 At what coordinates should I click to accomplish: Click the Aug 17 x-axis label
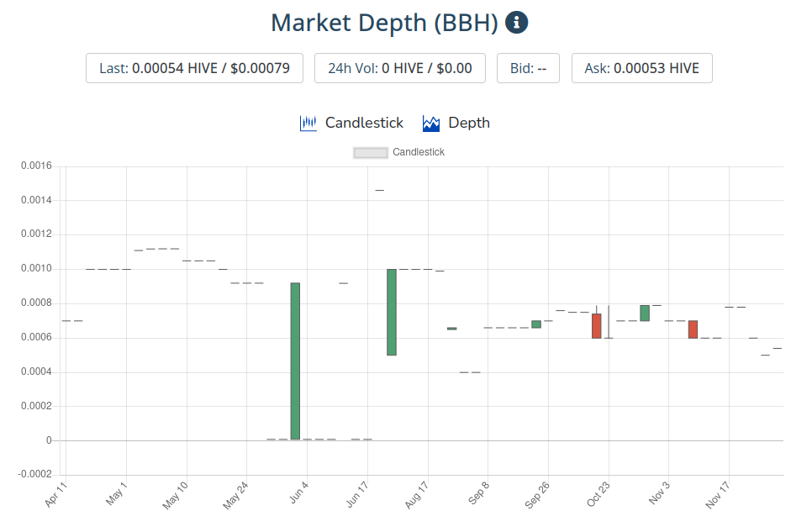[417, 495]
